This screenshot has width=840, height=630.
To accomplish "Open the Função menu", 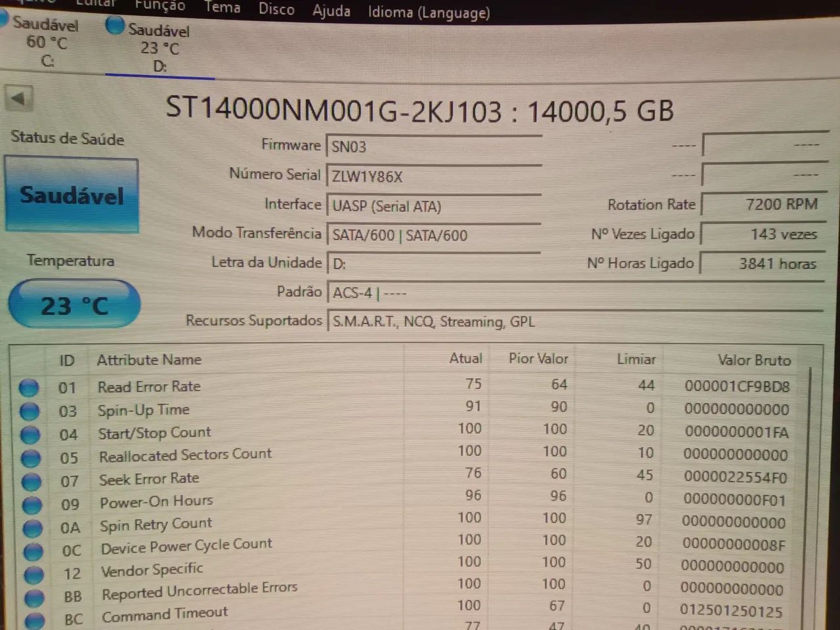I will coord(159,6).
